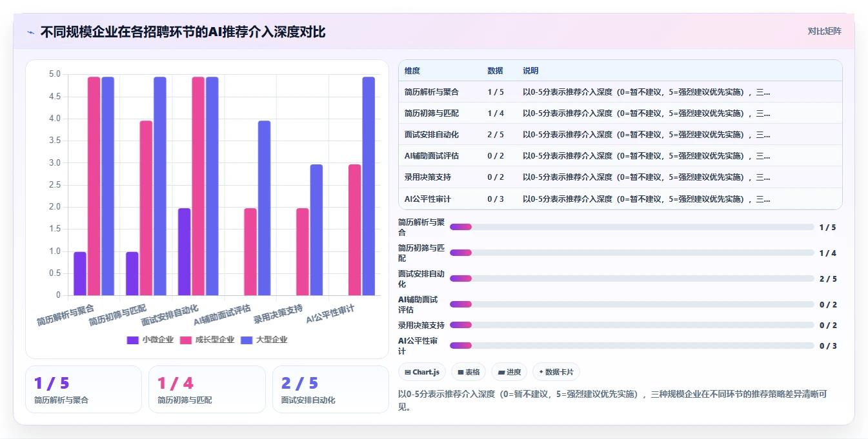Image resolution: width=868 pixels, height=439 pixels.
Task: Click the 数据 column header
Action: point(495,71)
